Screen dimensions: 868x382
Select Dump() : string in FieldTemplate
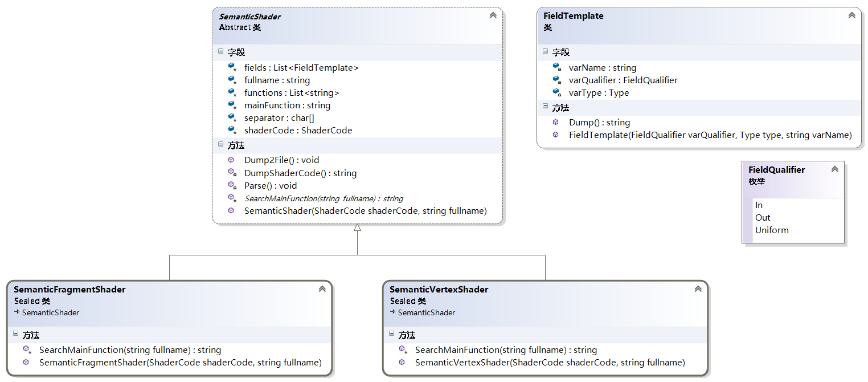(x=599, y=122)
